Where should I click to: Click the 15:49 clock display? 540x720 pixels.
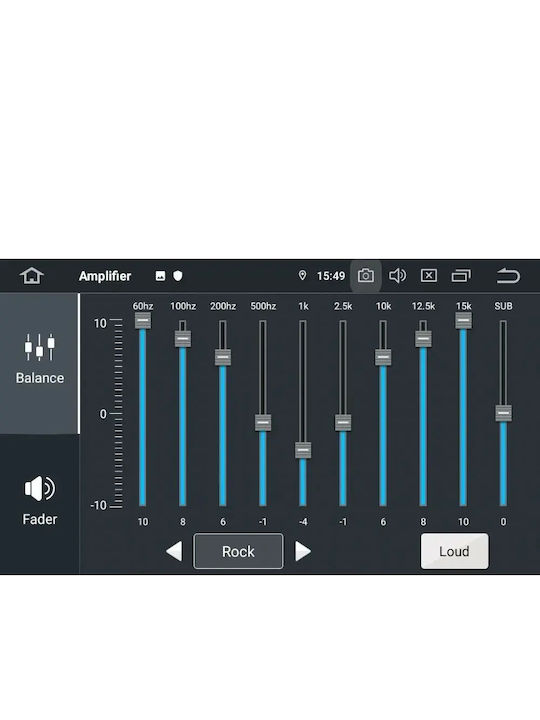(331, 276)
